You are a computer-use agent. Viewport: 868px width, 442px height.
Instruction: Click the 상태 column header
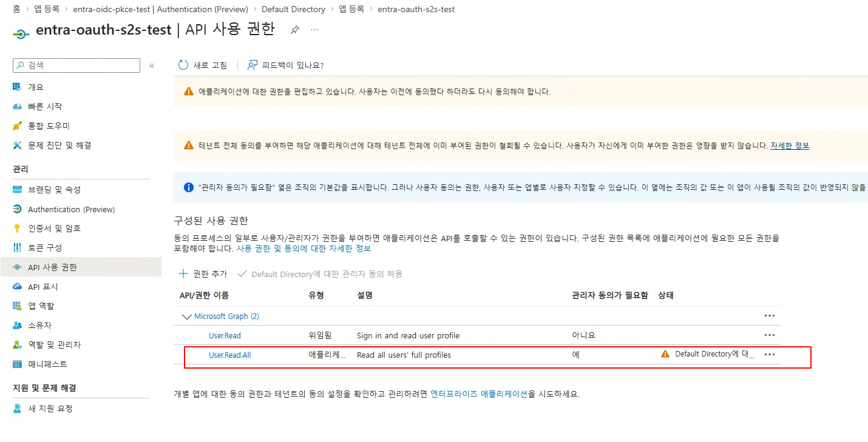666,295
